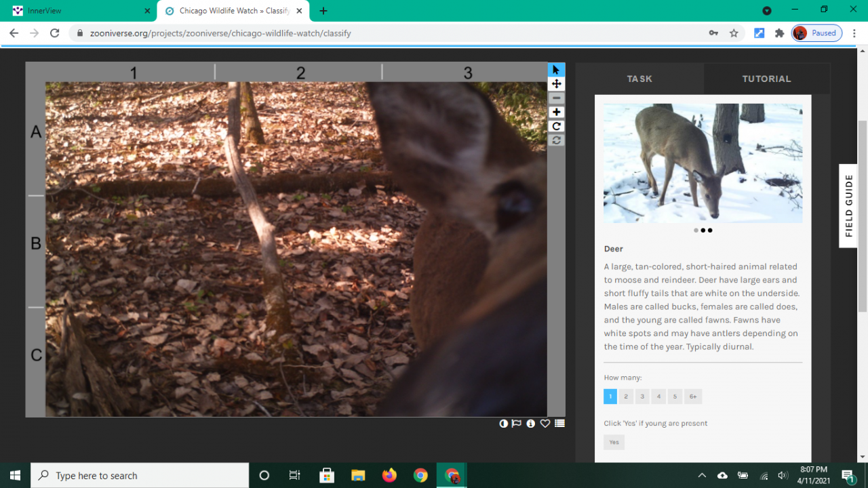Open the TUTORIAL tab
Image resolution: width=868 pixels, height=488 pixels.
(x=766, y=79)
